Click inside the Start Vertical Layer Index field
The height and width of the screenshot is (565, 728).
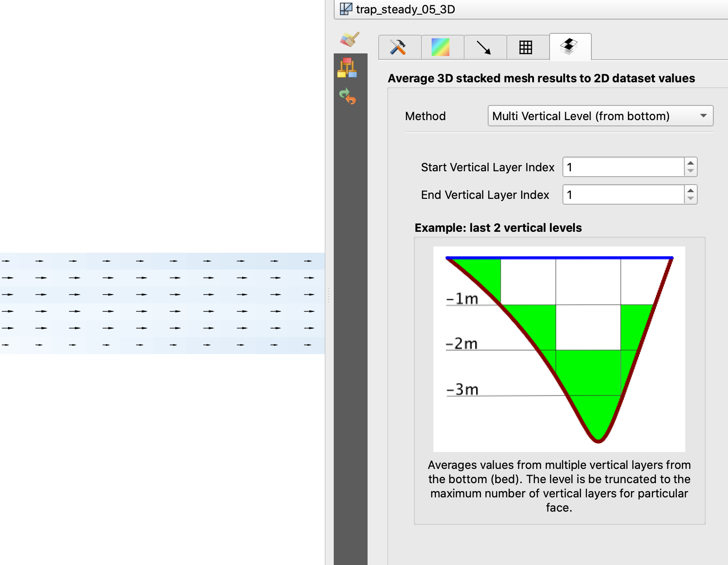(623, 167)
